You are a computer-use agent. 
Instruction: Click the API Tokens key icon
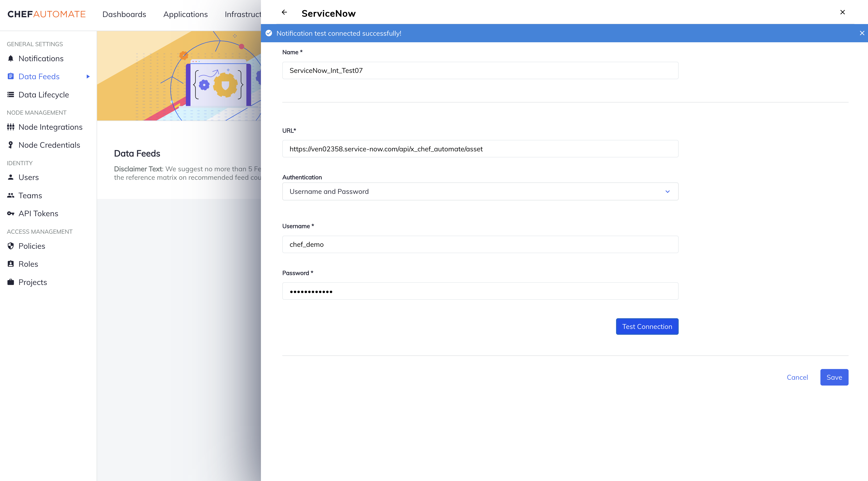pos(11,213)
